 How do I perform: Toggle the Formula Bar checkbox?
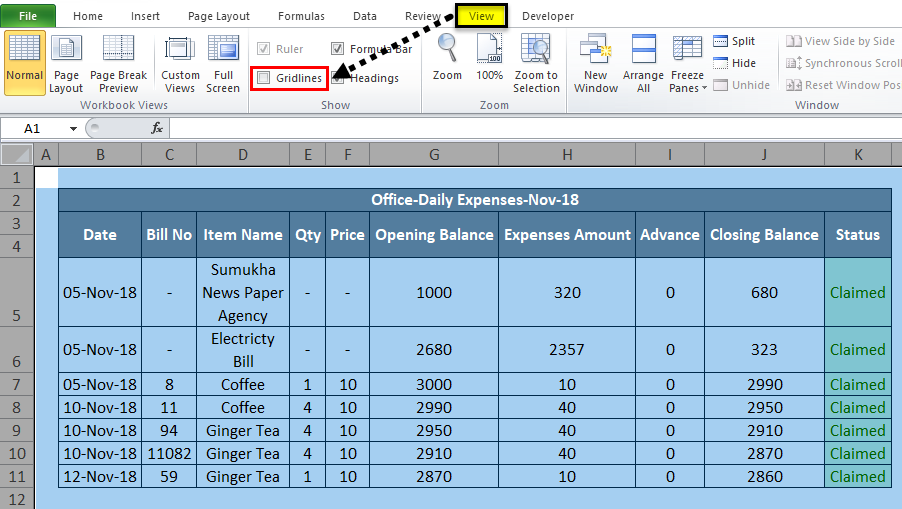click(x=338, y=49)
